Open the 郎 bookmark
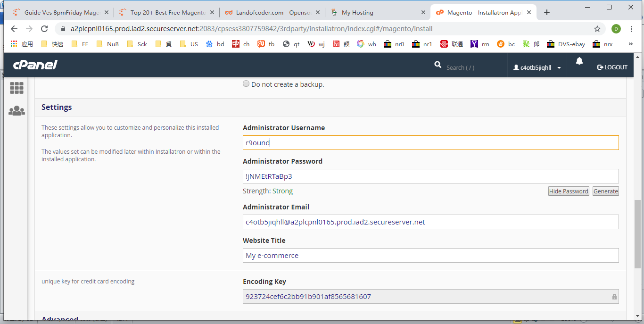This screenshot has width=644, height=324. (531, 44)
